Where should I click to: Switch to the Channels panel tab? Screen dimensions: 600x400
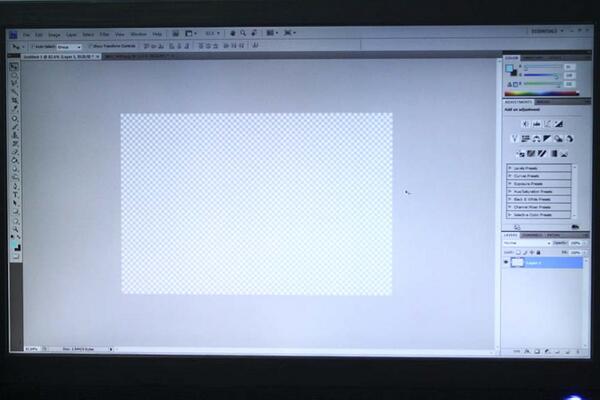point(532,235)
